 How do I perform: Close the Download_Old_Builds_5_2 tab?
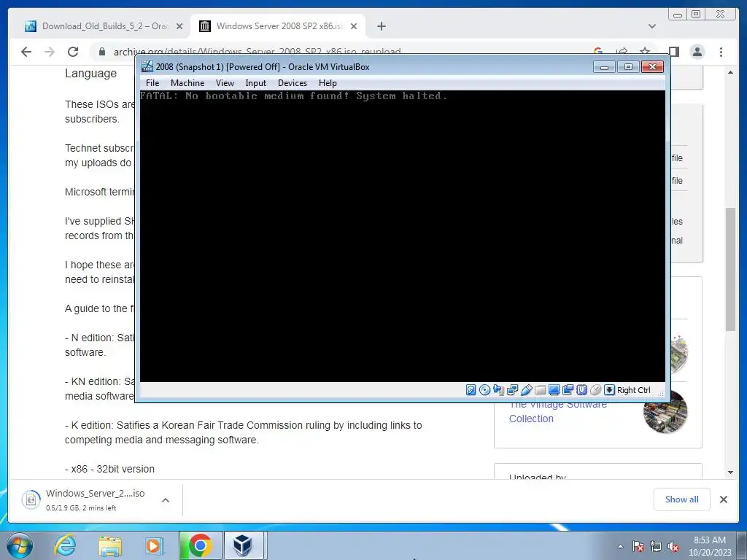point(179,26)
